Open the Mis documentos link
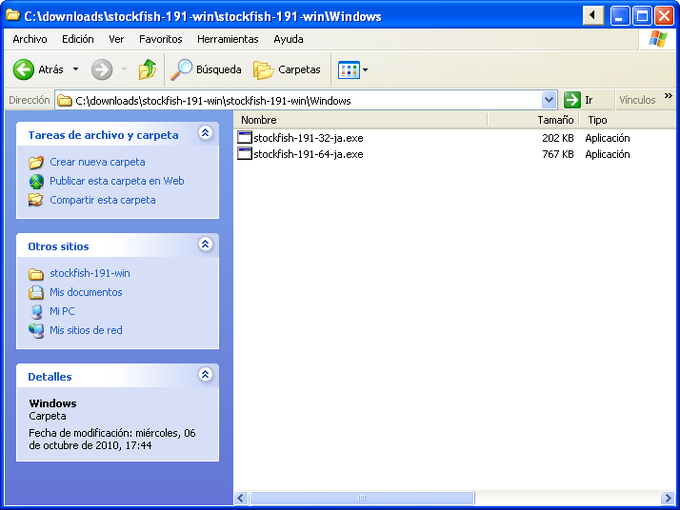The image size is (680, 510). click(x=86, y=292)
